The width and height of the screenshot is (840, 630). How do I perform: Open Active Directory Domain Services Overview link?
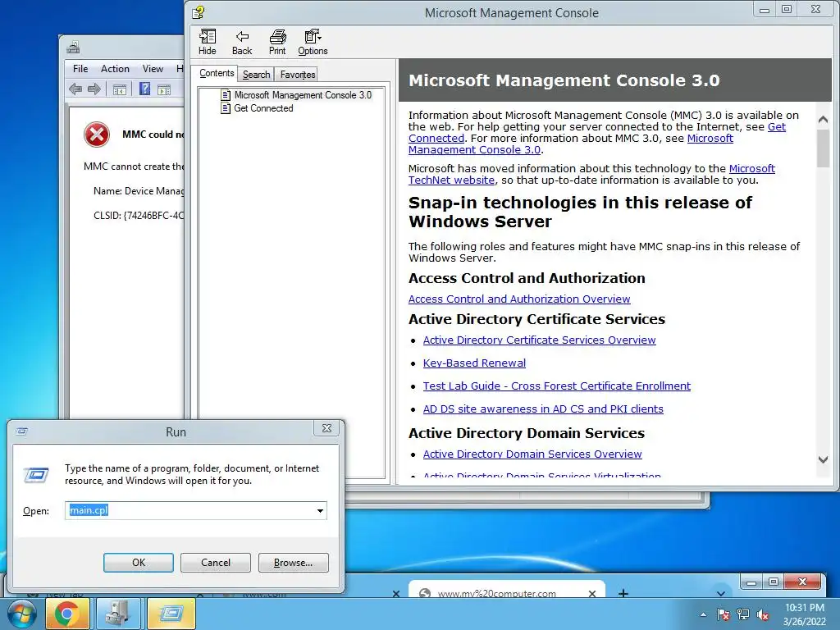pyautogui.click(x=532, y=454)
